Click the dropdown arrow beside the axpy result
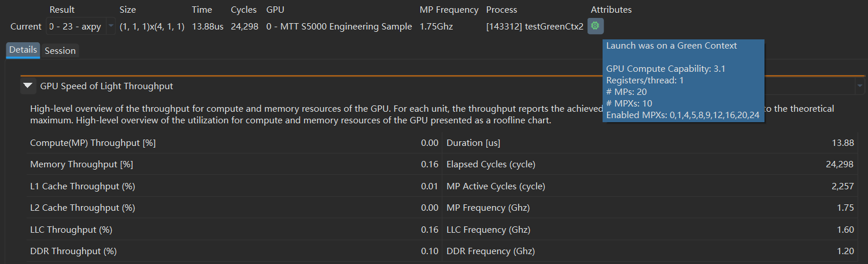 coord(110,27)
